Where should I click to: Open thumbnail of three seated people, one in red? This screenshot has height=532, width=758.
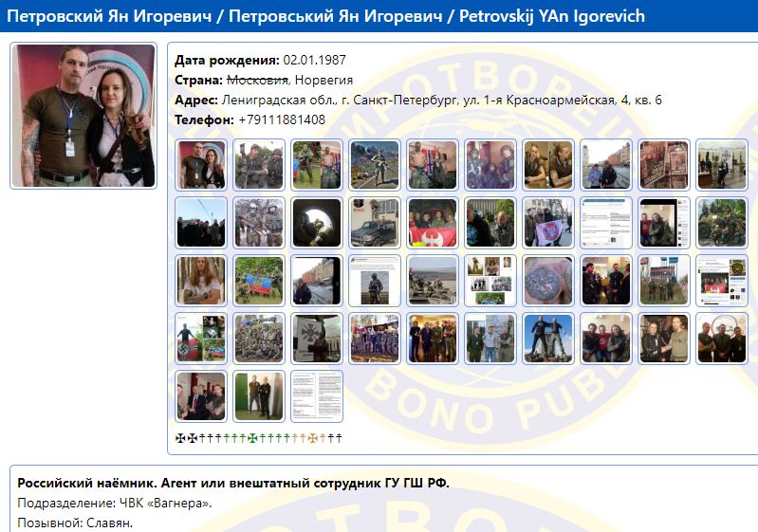(606, 339)
